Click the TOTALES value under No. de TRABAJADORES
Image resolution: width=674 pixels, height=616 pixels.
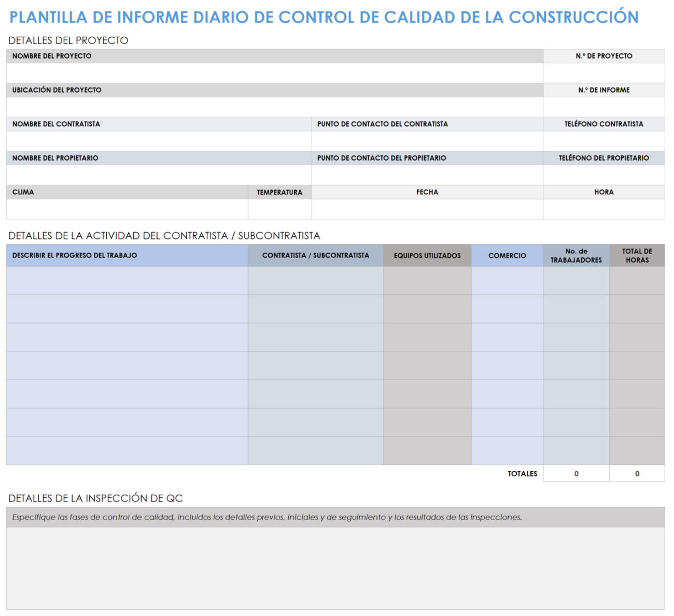(x=575, y=474)
